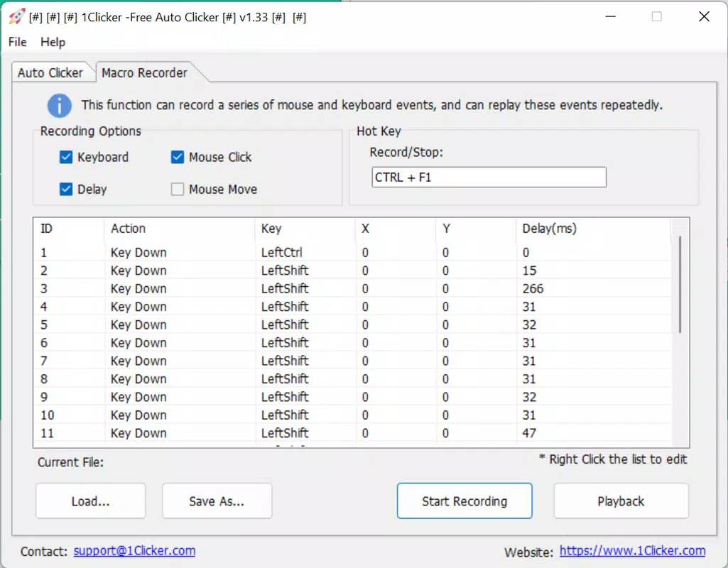The image size is (728, 568).
Task: Open the Help menu
Action: [53, 42]
